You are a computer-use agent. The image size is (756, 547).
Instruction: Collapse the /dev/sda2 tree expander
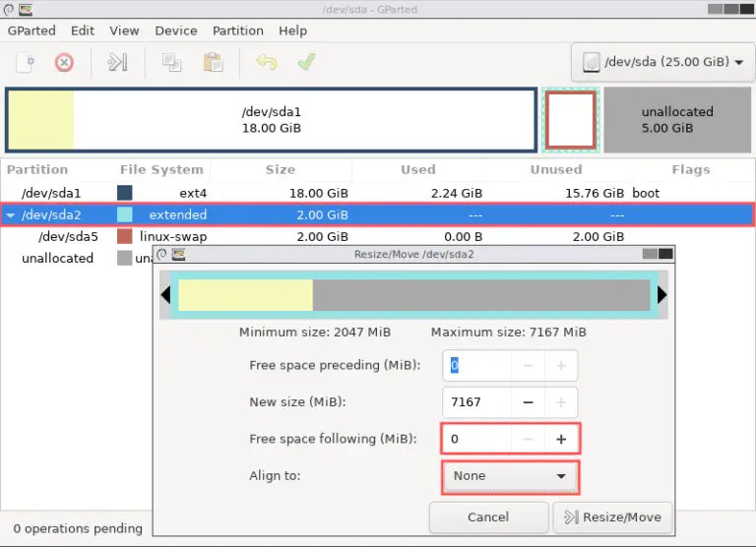(11, 215)
